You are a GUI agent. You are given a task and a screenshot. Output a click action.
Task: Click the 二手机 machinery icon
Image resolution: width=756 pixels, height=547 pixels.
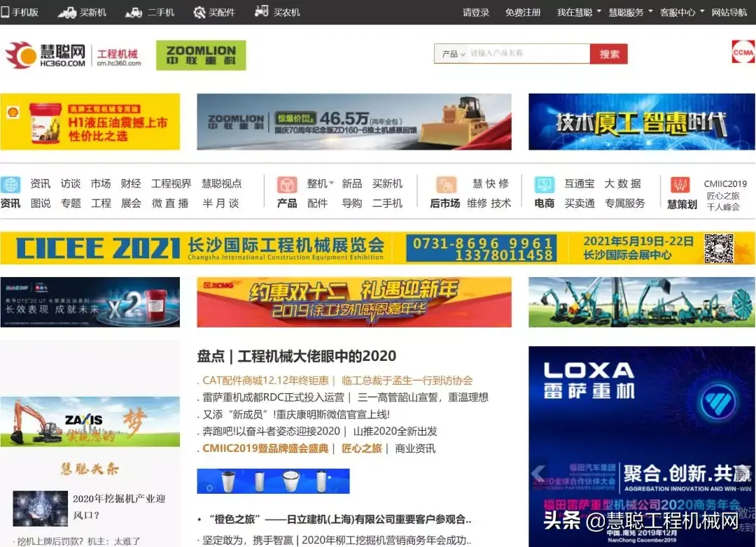pyautogui.click(x=134, y=13)
